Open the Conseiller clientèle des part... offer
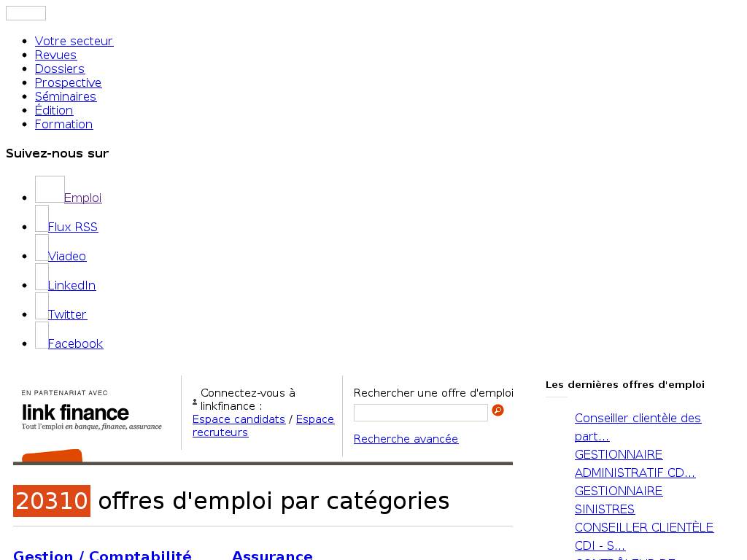This screenshot has height=560, width=747. [638, 419]
